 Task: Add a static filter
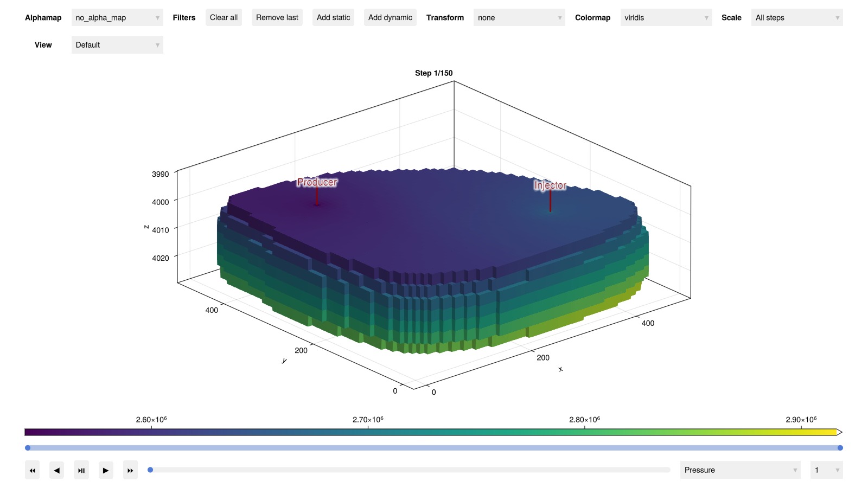333,17
